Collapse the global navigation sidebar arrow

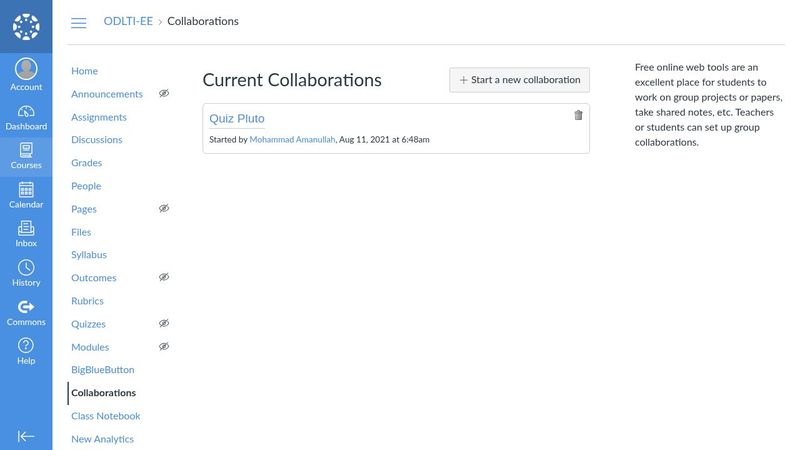[x=26, y=436]
